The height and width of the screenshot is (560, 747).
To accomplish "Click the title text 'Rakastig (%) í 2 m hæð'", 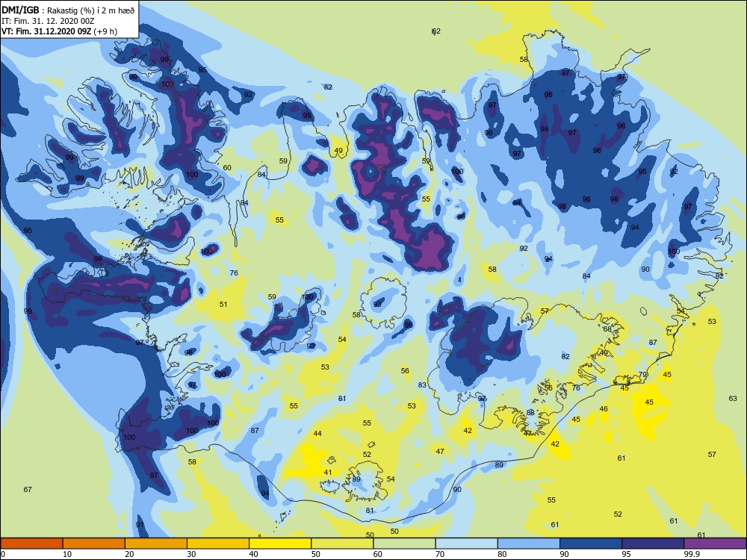I will (91, 10).
